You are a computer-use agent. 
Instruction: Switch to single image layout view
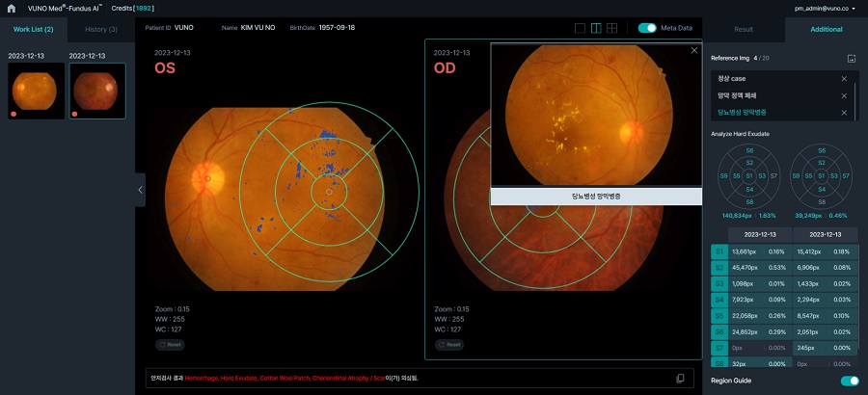[x=580, y=28]
